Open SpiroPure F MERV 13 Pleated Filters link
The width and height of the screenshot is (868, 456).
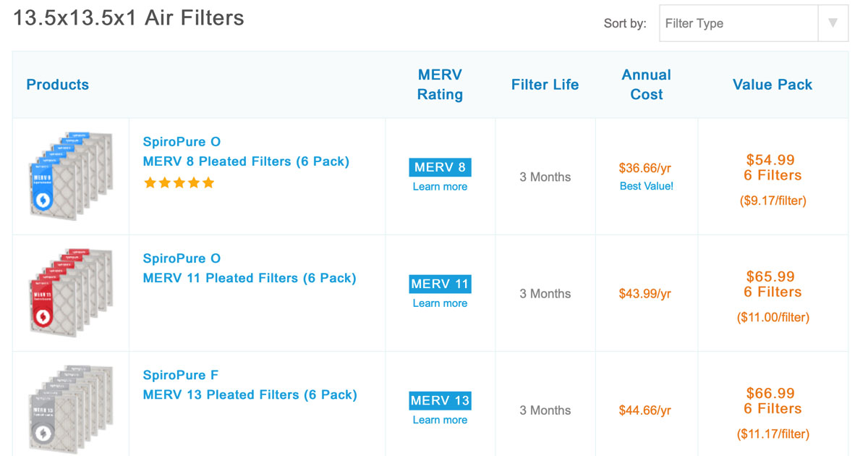(x=250, y=384)
